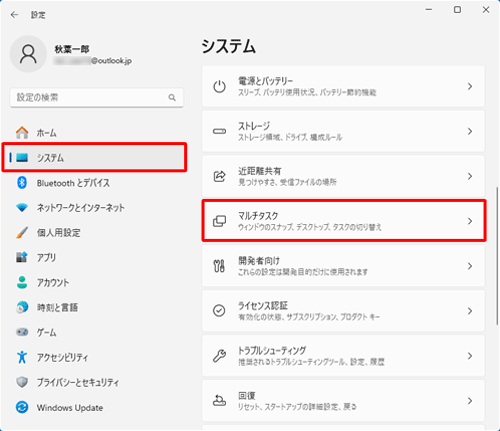Click the search magnifier icon
This screenshot has height=431, width=500.
tap(172, 97)
